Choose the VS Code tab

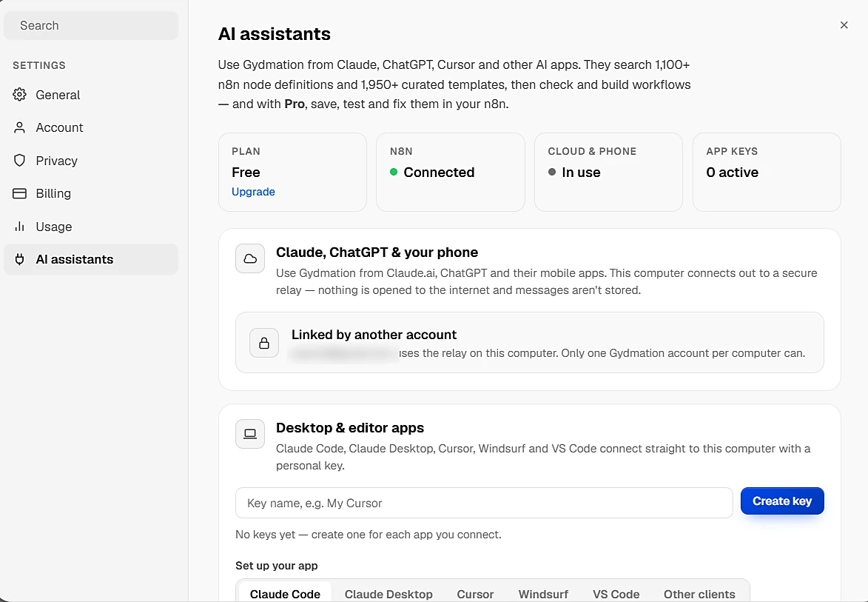tap(616, 594)
